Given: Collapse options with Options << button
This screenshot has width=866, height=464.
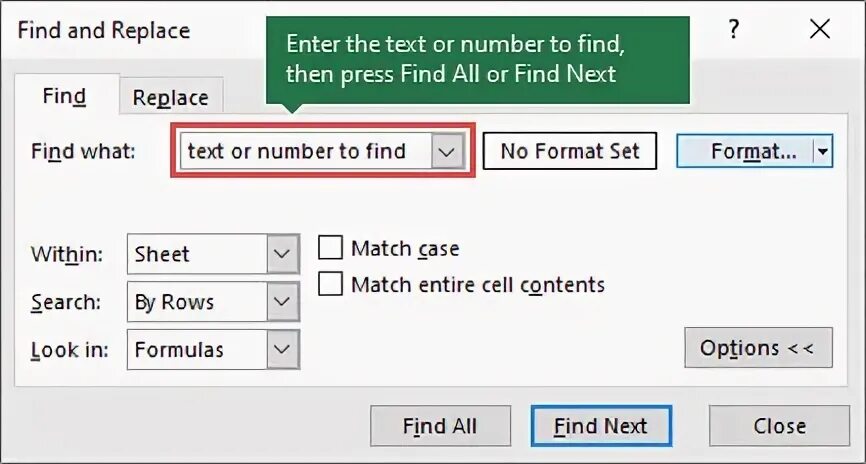Looking at the screenshot, I should pyautogui.click(x=758, y=348).
